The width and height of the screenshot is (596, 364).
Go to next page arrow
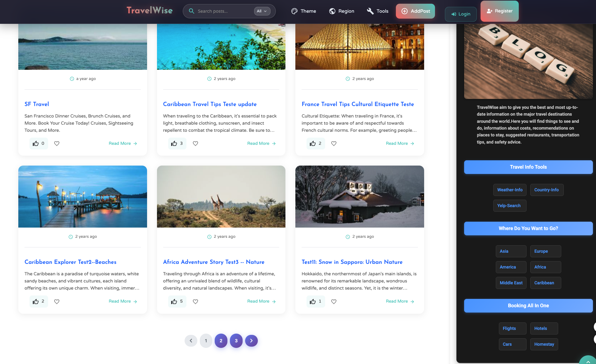pos(251,341)
